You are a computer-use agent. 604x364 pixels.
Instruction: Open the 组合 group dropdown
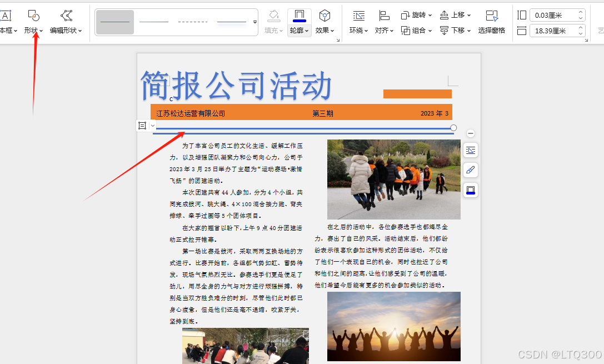point(416,31)
